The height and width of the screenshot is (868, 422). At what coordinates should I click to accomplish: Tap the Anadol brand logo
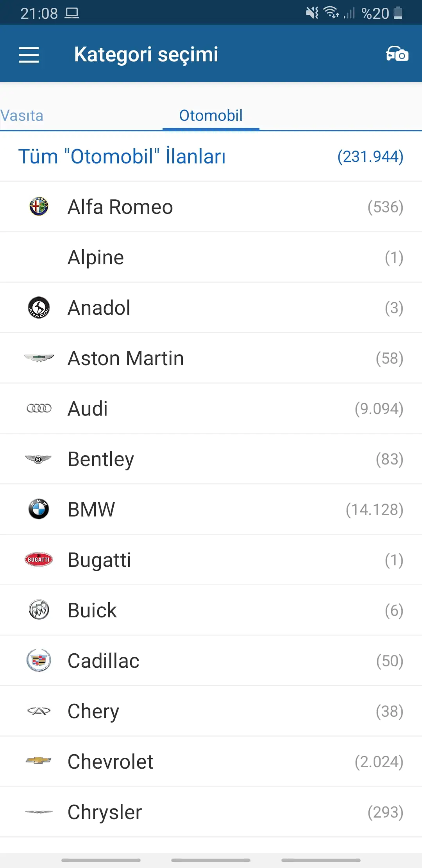tap(39, 308)
